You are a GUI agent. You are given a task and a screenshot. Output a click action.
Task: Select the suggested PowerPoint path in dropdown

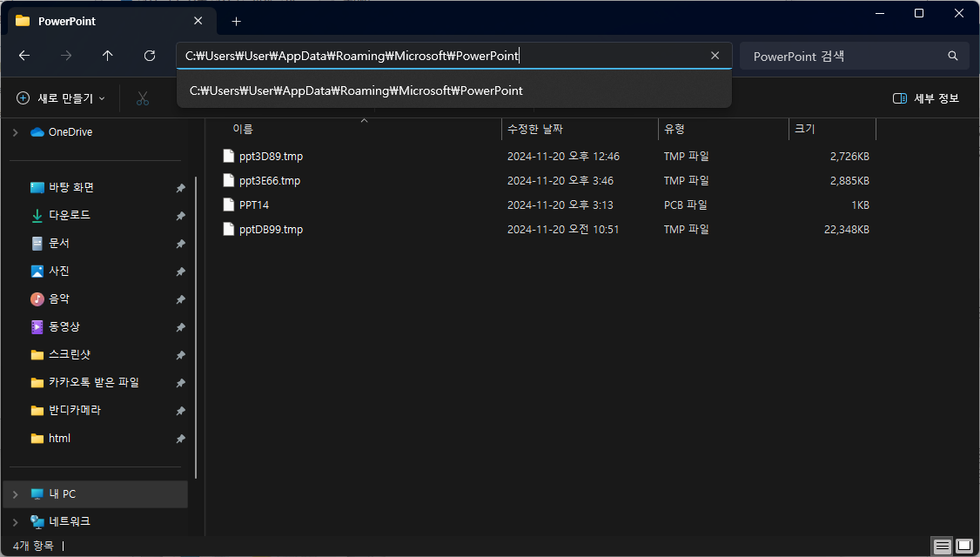pos(453,91)
